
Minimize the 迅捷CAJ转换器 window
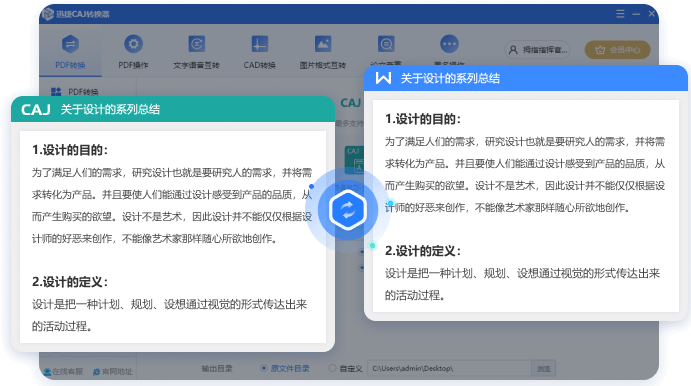pyautogui.click(x=636, y=14)
